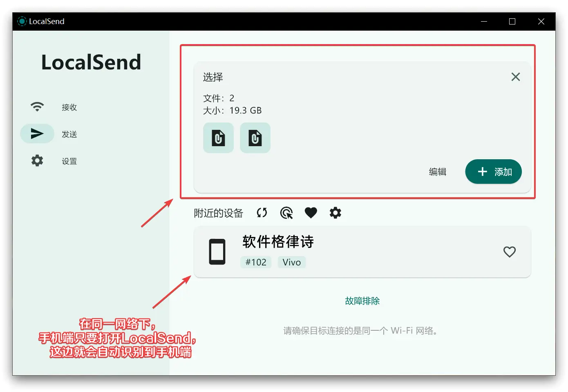Open send mode gear beside 附近的设备
The image size is (568, 392).
point(335,213)
